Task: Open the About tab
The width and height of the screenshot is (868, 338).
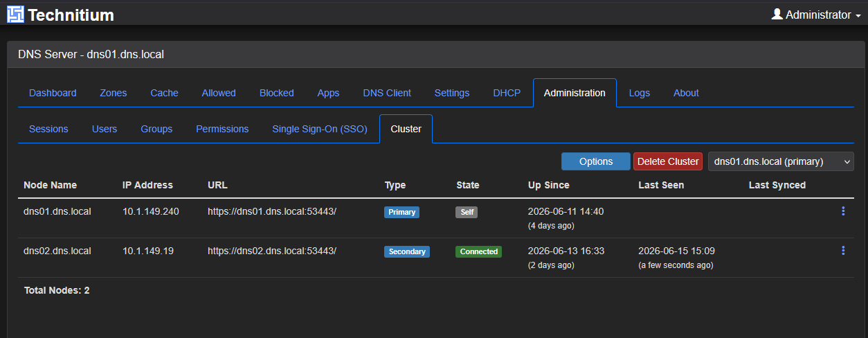Action: pos(686,93)
